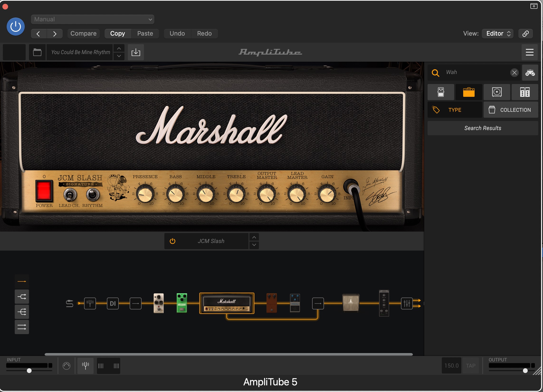This screenshot has height=392, width=543.
Task: Open the View Editor dropdown
Action: point(497,33)
